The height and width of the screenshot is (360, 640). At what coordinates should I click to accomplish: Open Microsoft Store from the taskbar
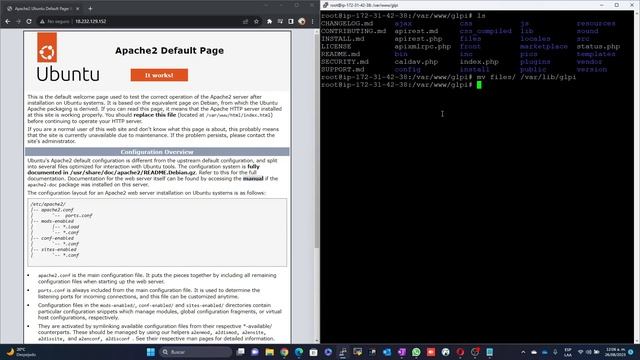(313, 352)
